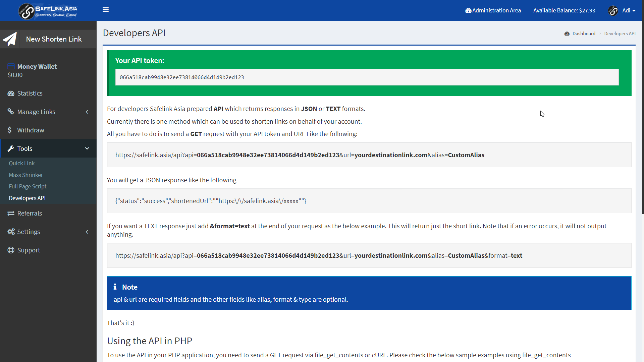Click the Money Wallet icon in sidebar

point(11,66)
